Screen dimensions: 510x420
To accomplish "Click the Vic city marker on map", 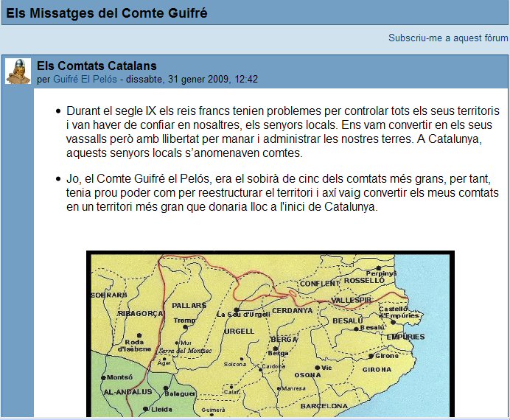I will tap(318, 367).
